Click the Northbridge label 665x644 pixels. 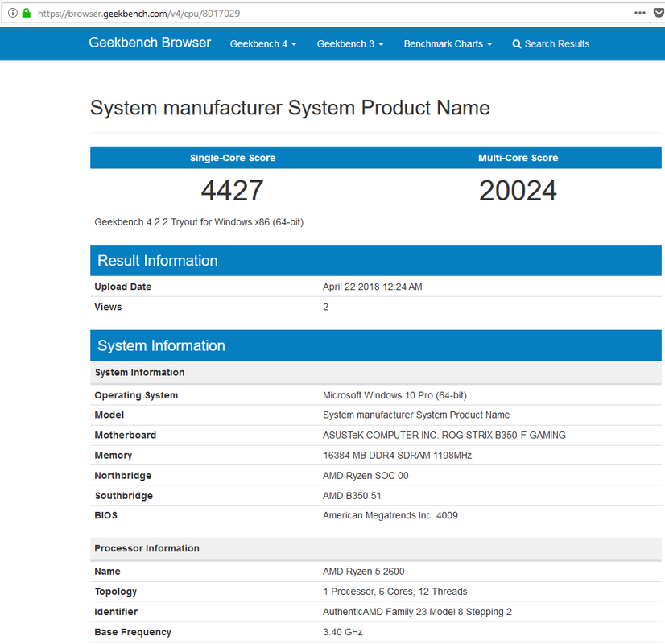(123, 476)
